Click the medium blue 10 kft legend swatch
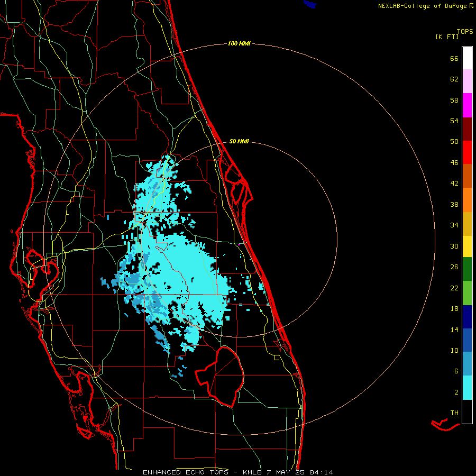 (467, 340)
